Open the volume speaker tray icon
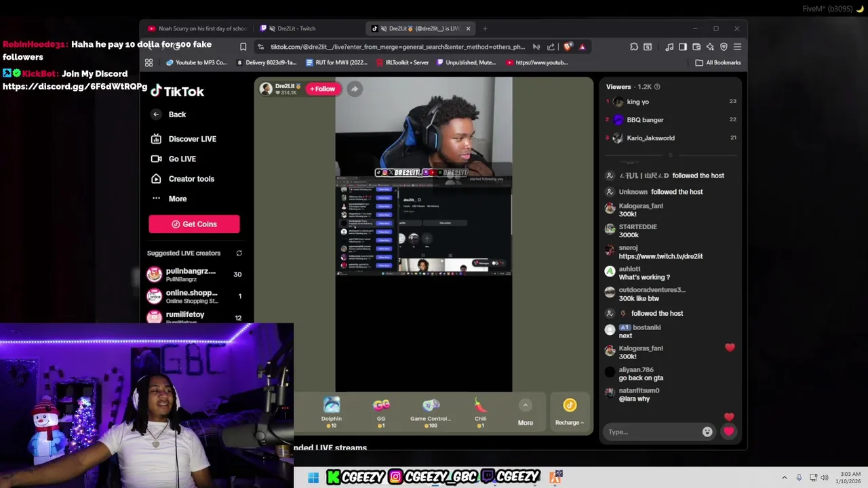The height and width of the screenshot is (488, 868). [x=825, y=478]
